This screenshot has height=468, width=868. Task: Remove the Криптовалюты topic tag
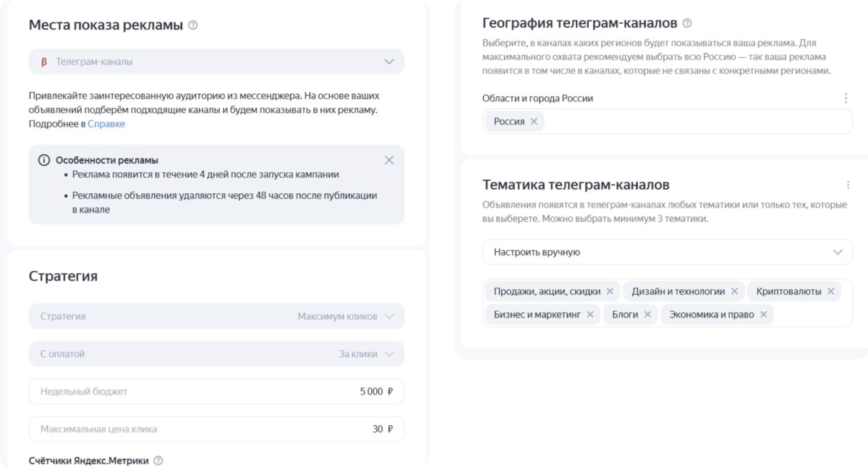[830, 292]
